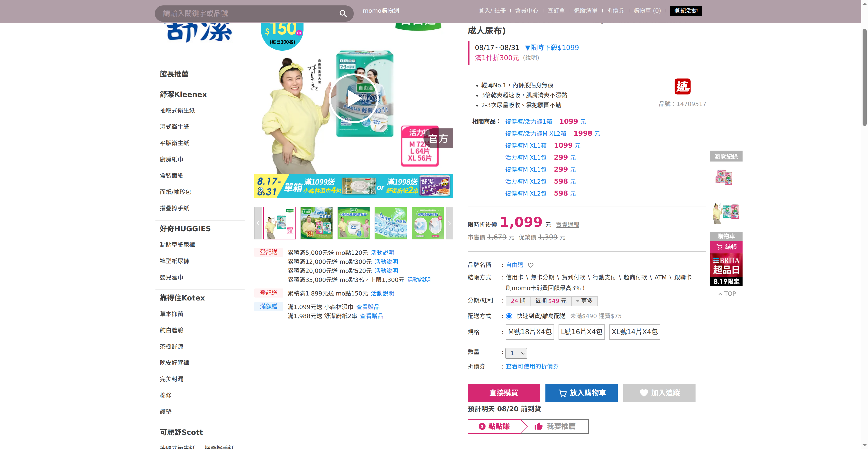The height and width of the screenshot is (449, 868).
Task: Click the 賣貴通報 link
Action: click(x=567, y=225)
